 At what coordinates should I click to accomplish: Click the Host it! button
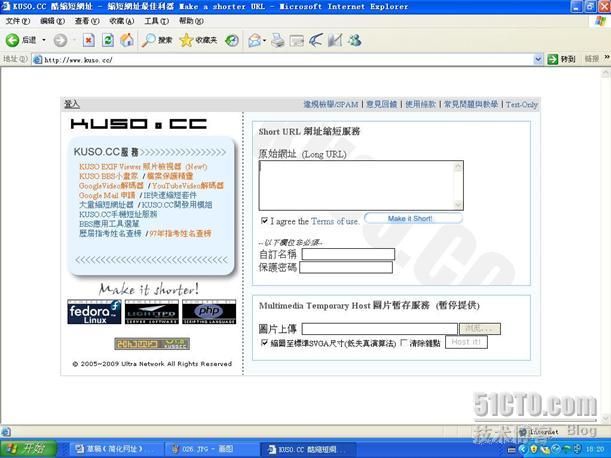(466, 342)
